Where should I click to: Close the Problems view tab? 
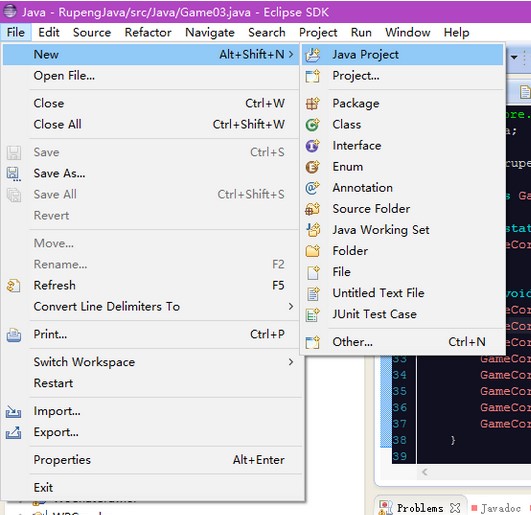point(455,508)
